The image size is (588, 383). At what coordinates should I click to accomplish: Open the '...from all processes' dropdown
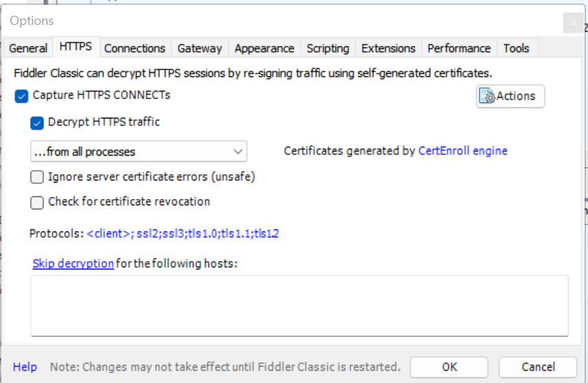(x=139, y=152)
